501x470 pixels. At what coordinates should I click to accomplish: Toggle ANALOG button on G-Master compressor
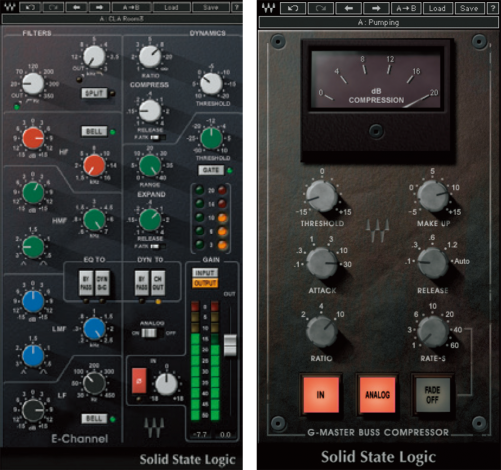pos(377,395)
